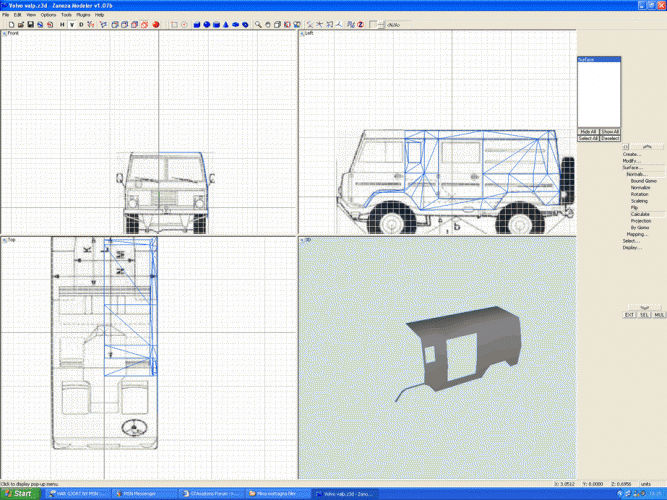Select the blue cone primitive icon

226,24
